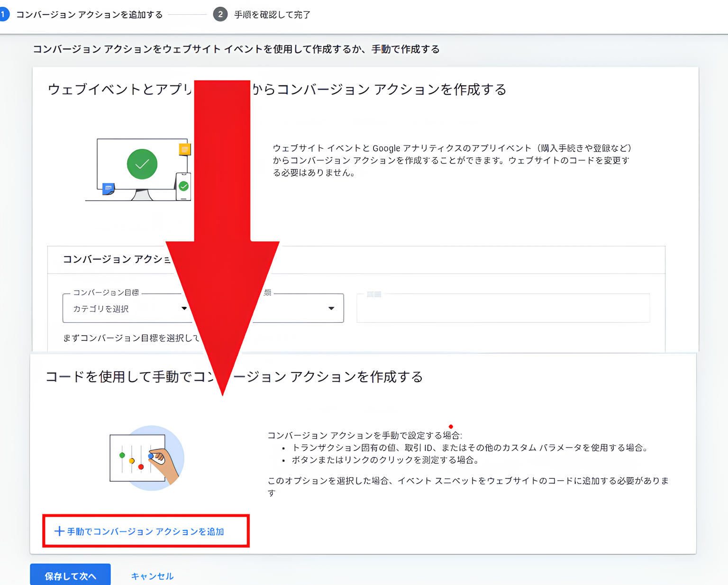
Task: Click the hand adjusting sliders illustration
Action: 146,457
